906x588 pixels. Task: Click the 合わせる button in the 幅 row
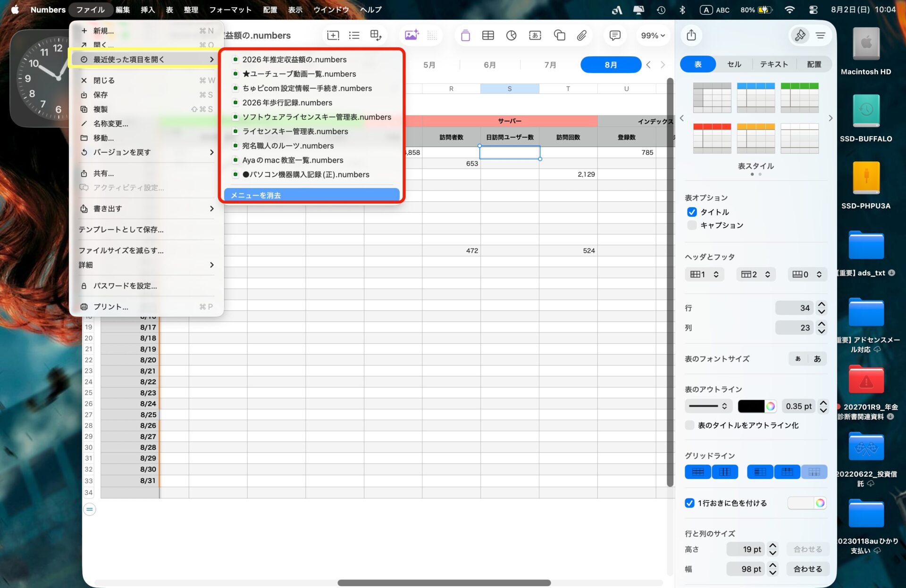coord(808,569)
